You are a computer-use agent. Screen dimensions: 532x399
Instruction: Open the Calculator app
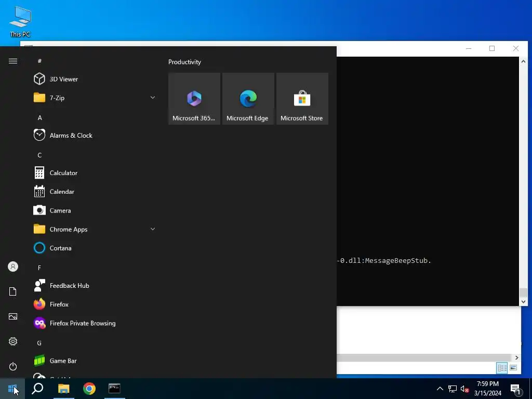coord(94,172)
